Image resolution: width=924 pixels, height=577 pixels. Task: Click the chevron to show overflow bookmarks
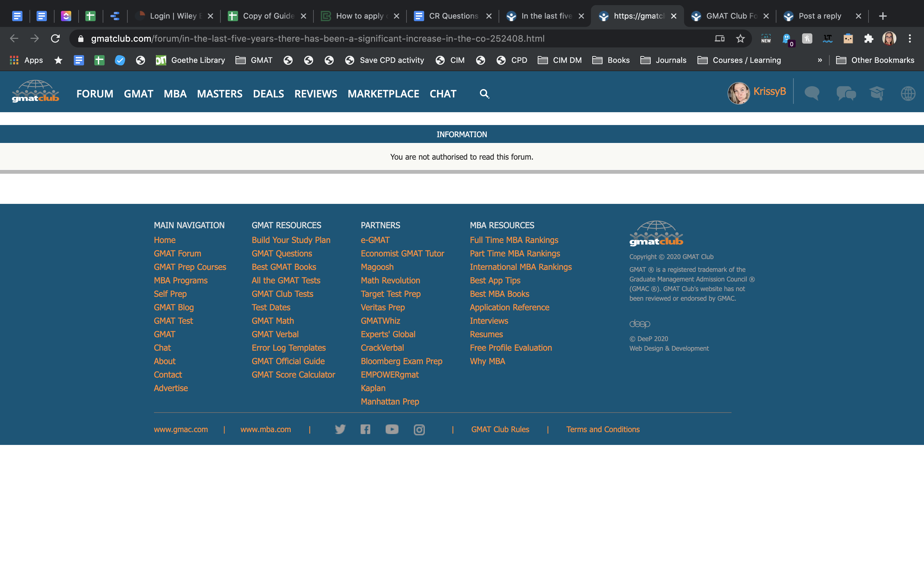[x=820, y=60]
